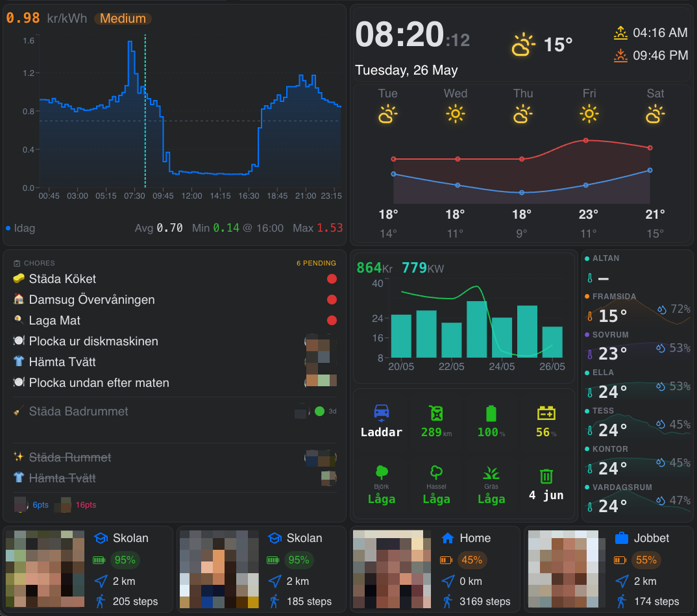Click the sunset icon next to 09:46 PM
The width and height of the screenshot is (697, 616).
pyautogui.click(x=620, y=56)
